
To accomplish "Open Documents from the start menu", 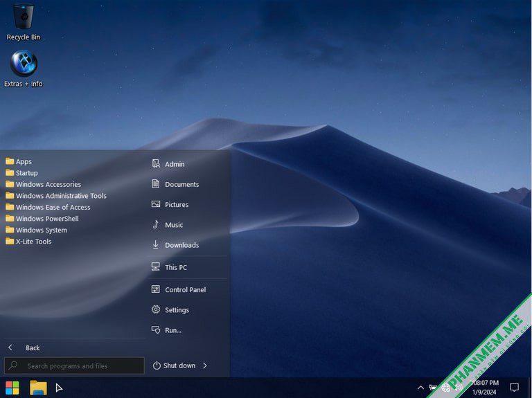I will [182, 184].
